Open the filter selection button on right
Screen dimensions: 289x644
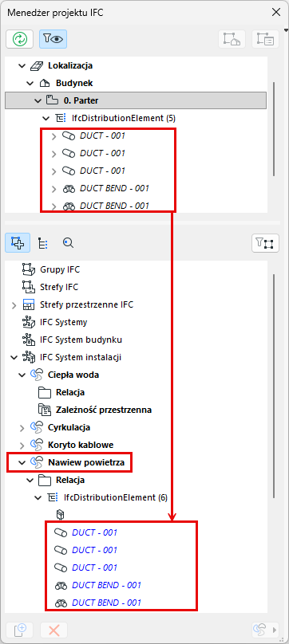click(265, 243)
